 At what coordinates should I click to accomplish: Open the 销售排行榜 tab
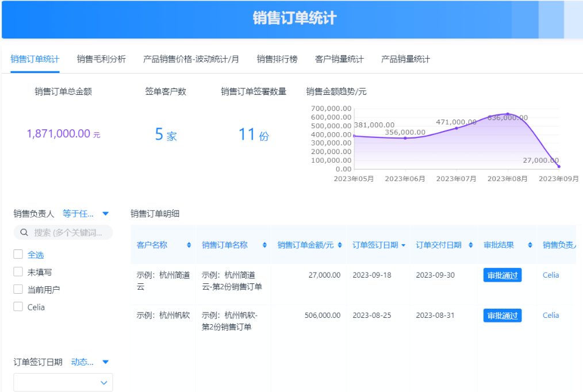[277, 59]
